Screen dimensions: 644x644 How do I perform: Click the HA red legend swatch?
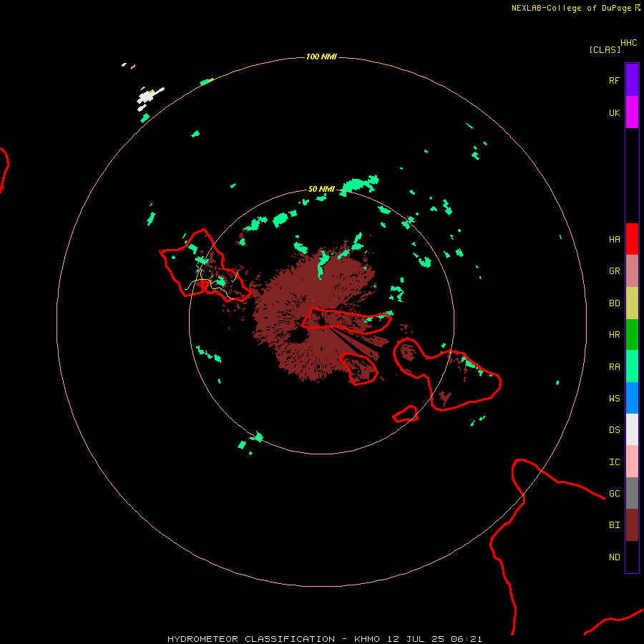coord(632,239)
